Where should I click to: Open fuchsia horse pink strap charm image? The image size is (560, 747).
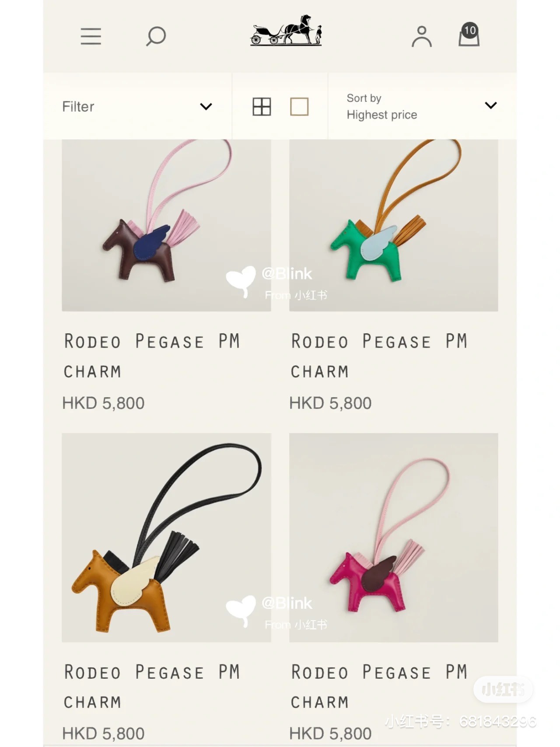(393, 538)
